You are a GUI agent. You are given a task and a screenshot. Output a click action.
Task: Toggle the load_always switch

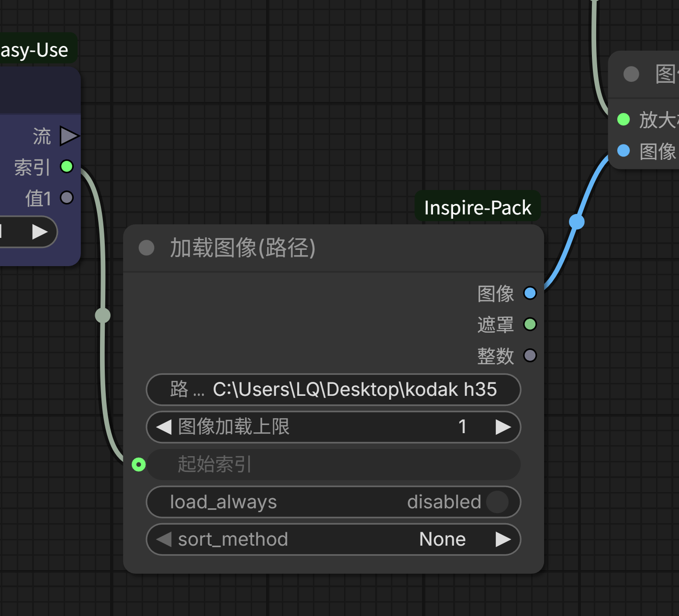(497, 502)
